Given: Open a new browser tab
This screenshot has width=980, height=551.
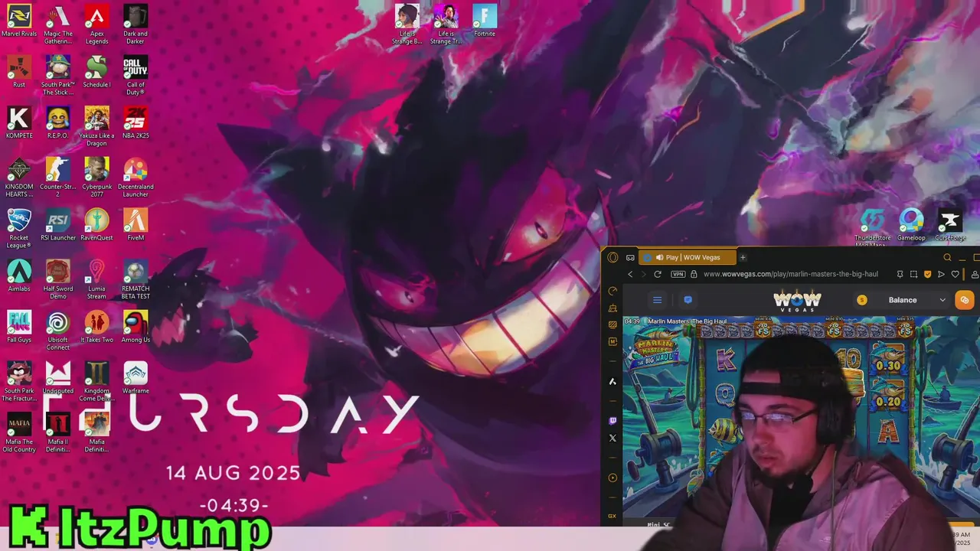Looking at the screenshot, I should click(743, 257).
